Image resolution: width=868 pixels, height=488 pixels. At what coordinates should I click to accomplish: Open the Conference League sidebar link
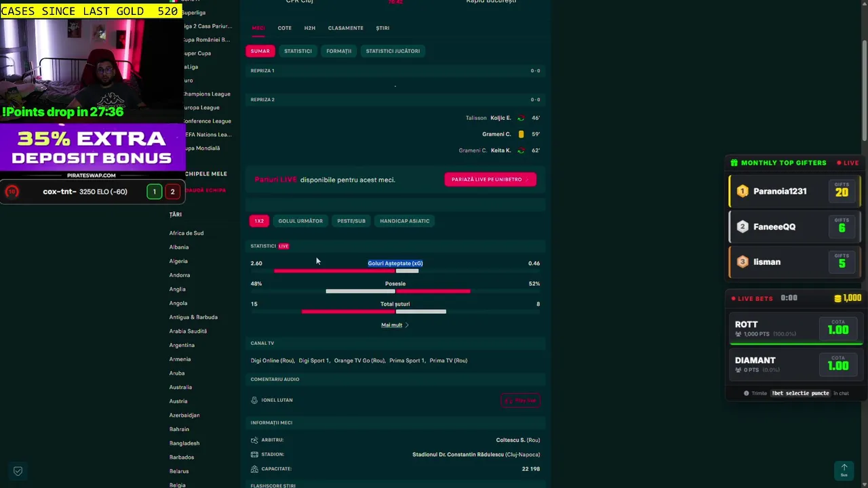[207, 121]
